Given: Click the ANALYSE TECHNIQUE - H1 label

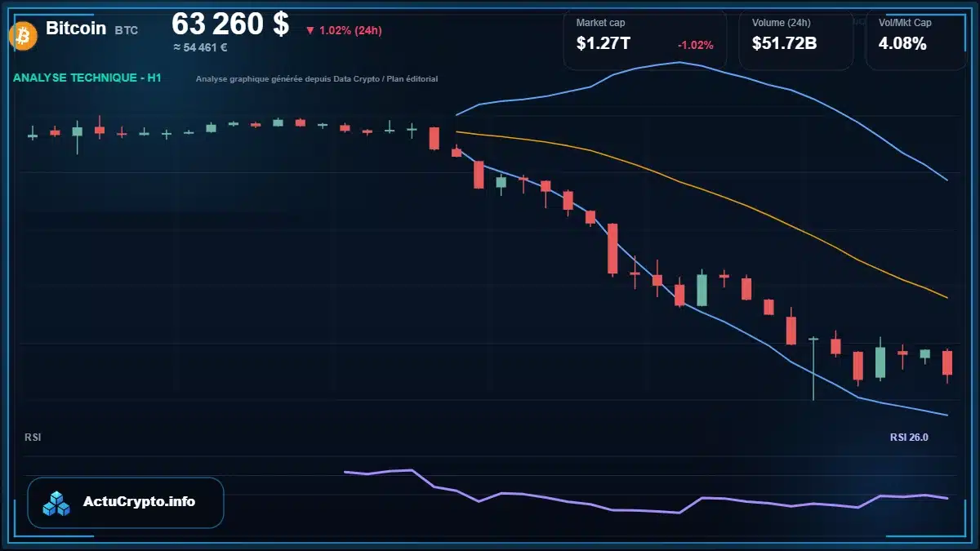Looking at the screenshot, I should coord(87,78).
